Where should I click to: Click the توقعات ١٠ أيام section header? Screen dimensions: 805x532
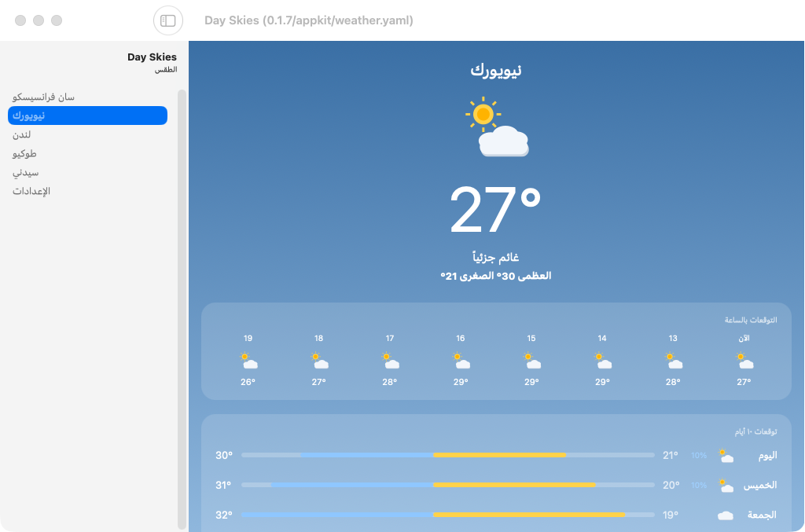coord(755,431)
